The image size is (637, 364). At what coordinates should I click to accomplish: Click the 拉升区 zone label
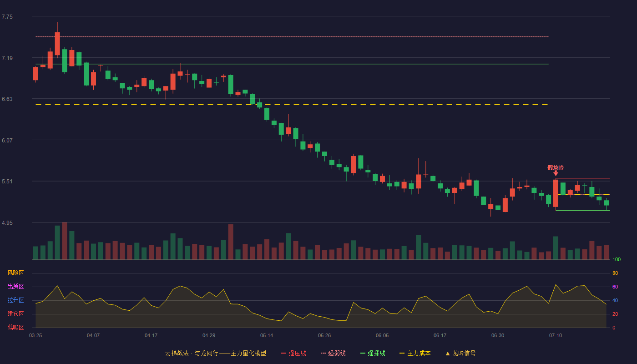click(15, 300)
